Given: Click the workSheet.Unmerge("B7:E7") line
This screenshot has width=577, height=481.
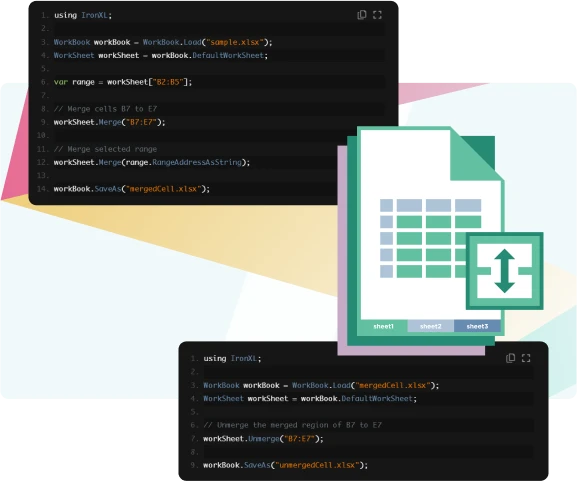Looking at the screenshot, I should [x=263, y=439].
